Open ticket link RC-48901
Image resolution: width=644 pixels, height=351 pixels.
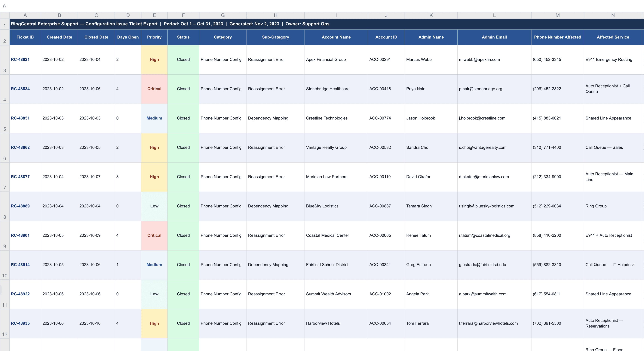[x=20, y=235]
